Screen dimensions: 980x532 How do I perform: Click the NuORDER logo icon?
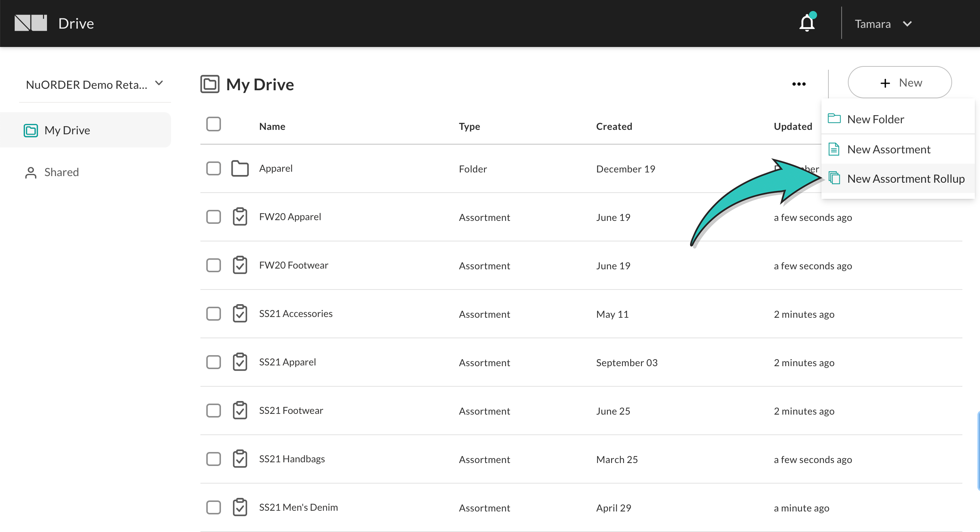[31, 23]
